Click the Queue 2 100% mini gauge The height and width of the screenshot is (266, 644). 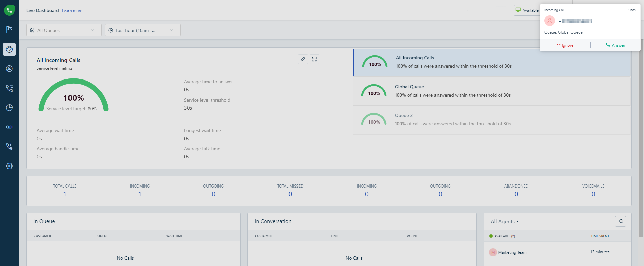(374, 119)
